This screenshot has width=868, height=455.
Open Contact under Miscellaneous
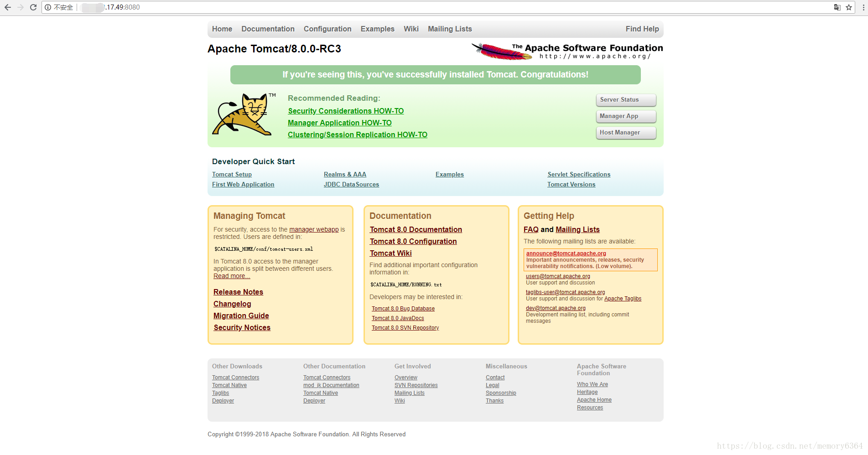pyautogui.click(x=495, y=378)
